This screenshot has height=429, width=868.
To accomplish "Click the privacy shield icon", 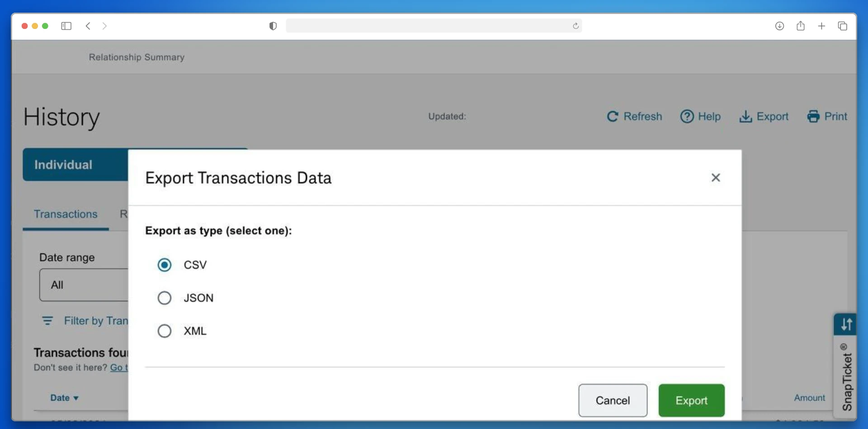I will point(273,26).
